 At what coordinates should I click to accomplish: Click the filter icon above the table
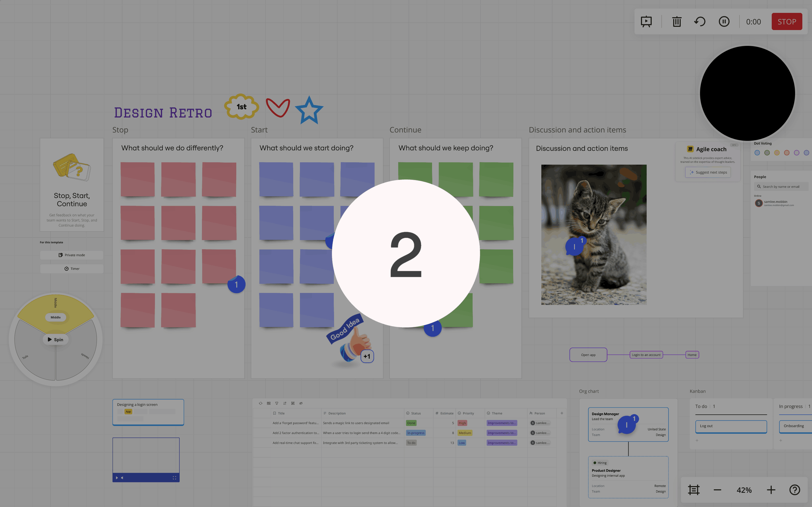click(x=277, y=403)
